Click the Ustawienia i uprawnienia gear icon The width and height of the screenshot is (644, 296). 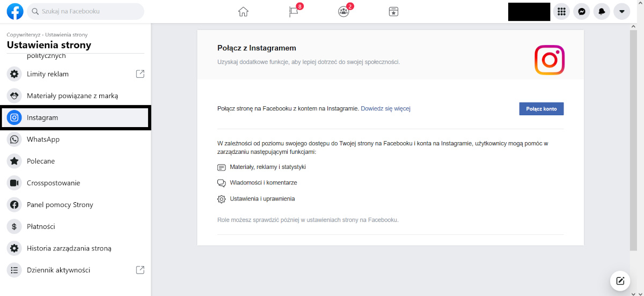point(221,199)
